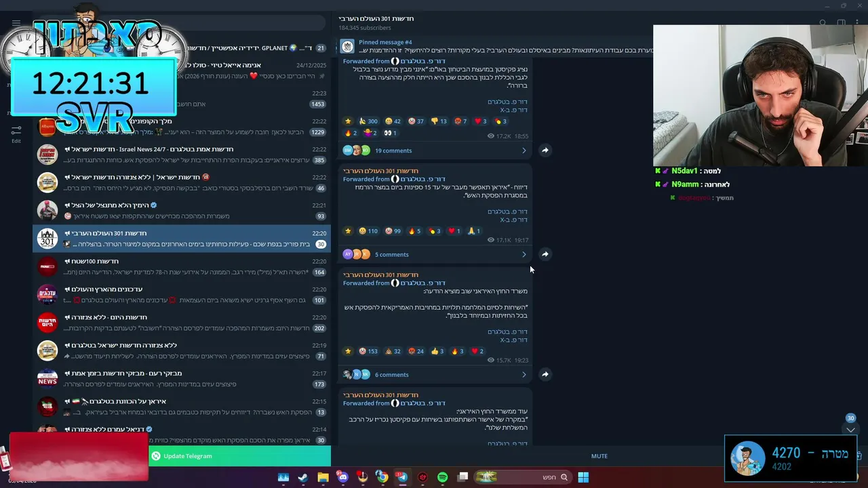This screenshot has width=868, height=488.
Task: Open chat ללא צנזורה חדשות ישראל בטלגרם
Action: click(182, 350)
